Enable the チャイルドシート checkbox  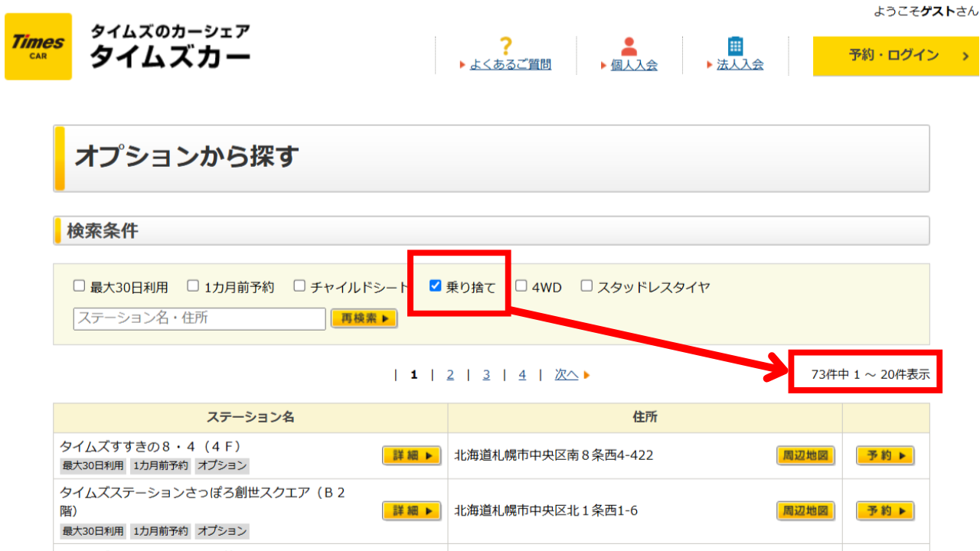coord(299,286)
